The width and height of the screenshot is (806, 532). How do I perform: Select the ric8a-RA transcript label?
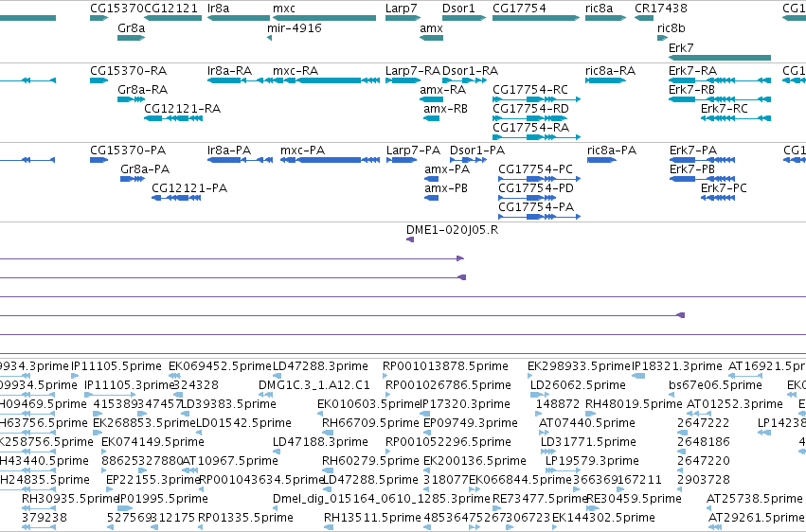tap(610, 70)
